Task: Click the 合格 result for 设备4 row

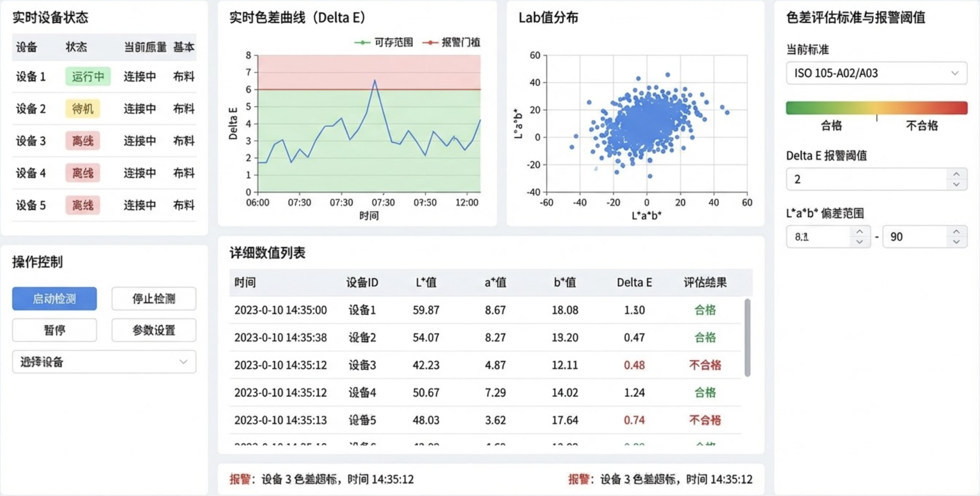Action: point(705,392)
